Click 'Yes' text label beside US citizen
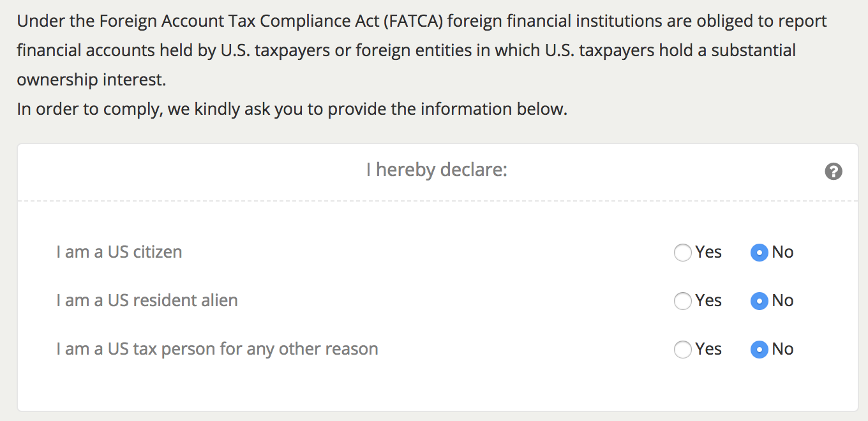Screen dimensions: 868x421 click(708, 252)
